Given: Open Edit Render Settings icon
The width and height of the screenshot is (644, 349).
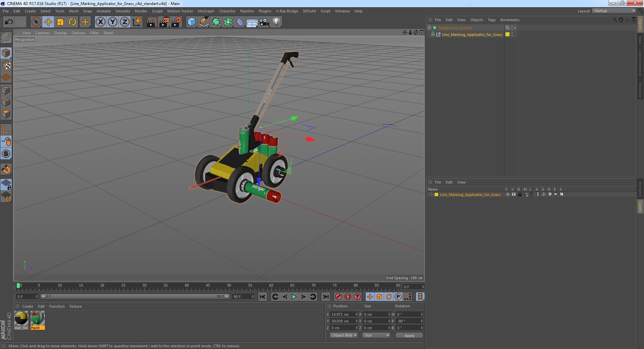Looking at the screenshot, I should pyautogui.click(x=176, y=22).
